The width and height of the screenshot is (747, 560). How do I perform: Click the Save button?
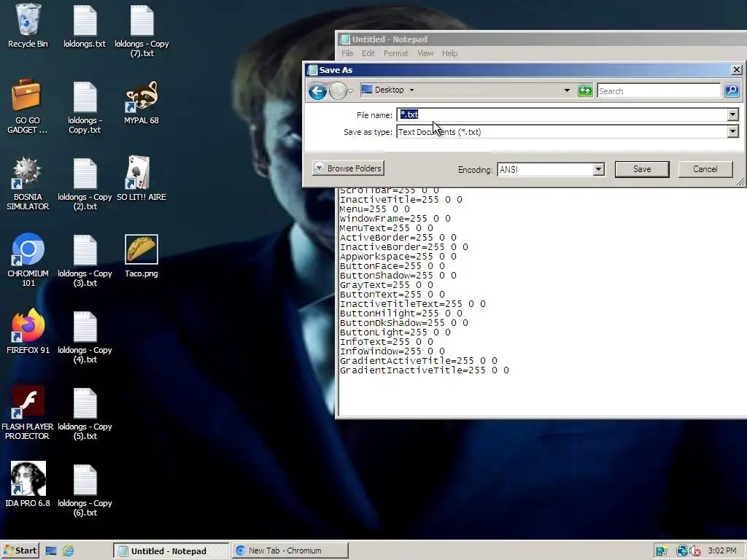coord(642,169)
